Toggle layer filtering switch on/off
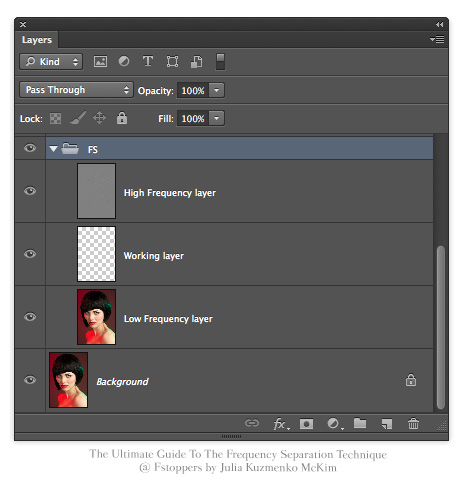Viewport: 461px width, 488px height. [x=220, y=62]
